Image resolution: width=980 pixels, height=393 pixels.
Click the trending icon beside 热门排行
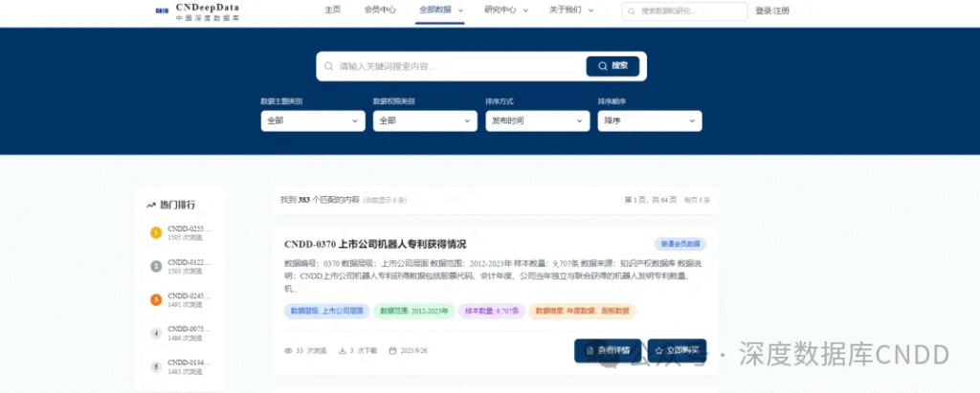[151, 205]
